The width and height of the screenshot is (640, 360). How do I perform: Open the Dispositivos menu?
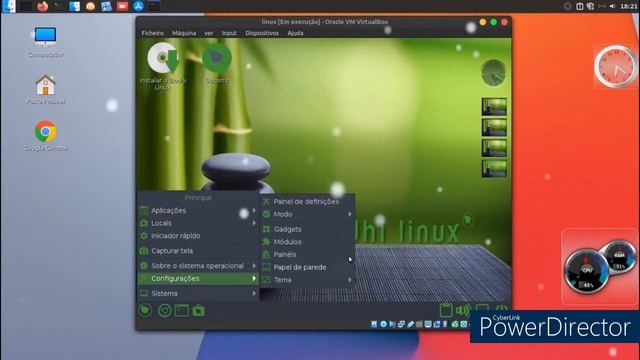(262, 33)
